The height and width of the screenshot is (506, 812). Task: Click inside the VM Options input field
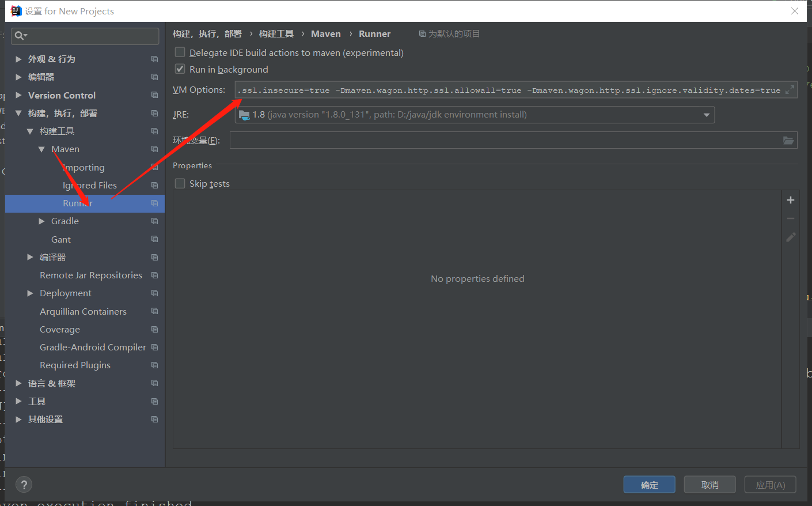(x=461, y=90)
